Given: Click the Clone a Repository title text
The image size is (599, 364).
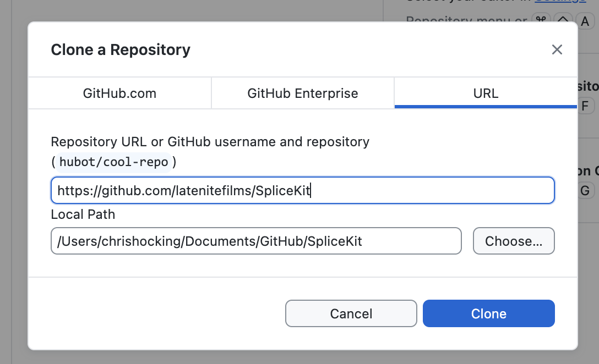Looking at the screenshot, I should 121,50.
